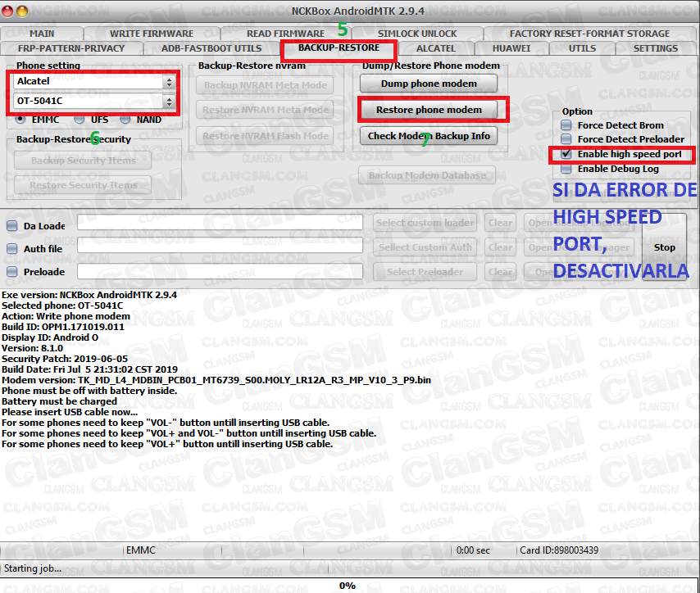Open FACTORY RESET-FORMAT STORAGE tab
This screenshot has width=700, height=593.
pyautogui.click(x=589, y=34)
